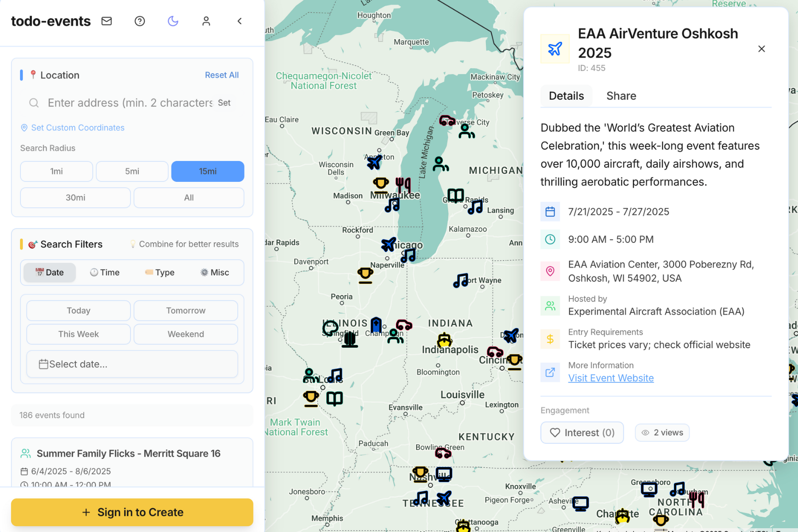This screenshot has width=798, height=532.
Task: Click the trophy marker below Naperville
Action: [x=365, y=275]
